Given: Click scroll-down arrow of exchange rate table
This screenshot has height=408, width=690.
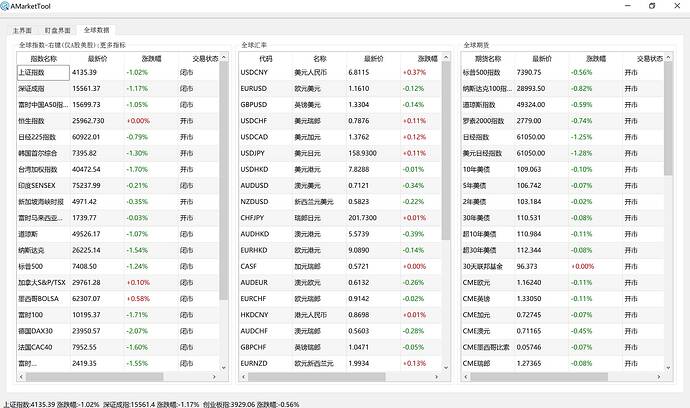Looking at the screenshot, I should pos(446,367).
